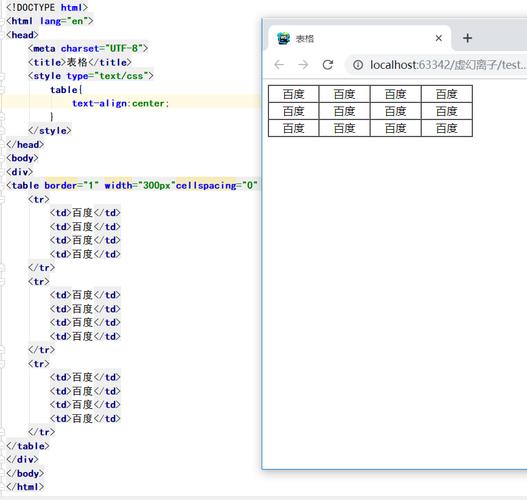Click the browser back arrow
The height and width of the screenshot is (500, 527).
pos(279,65)
